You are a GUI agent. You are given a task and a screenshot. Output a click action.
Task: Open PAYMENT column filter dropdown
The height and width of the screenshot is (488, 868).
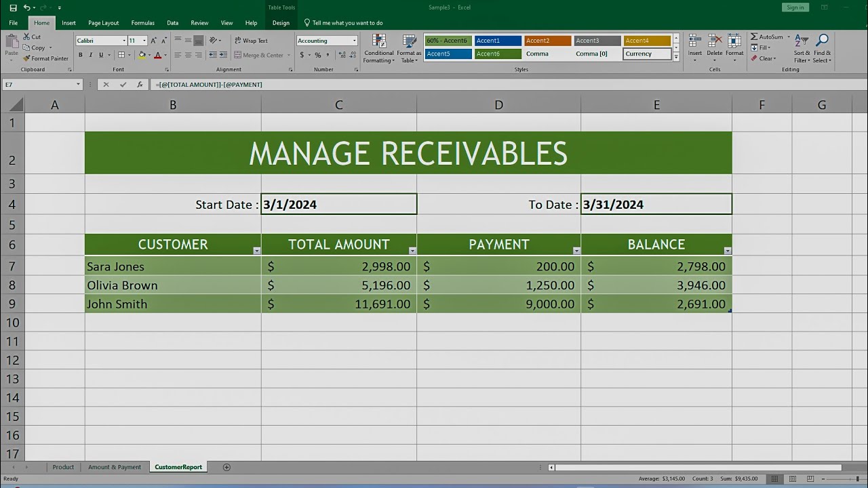click(x=576, y=251)
